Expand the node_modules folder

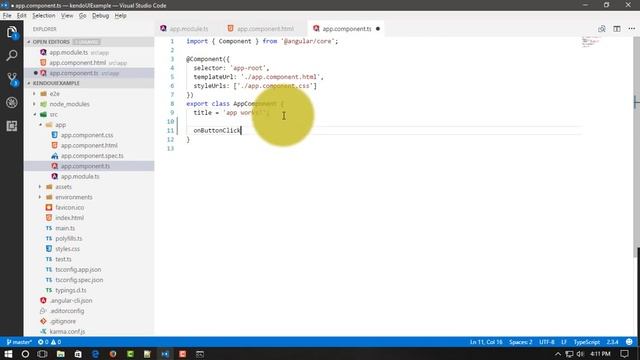click(35, 104)
